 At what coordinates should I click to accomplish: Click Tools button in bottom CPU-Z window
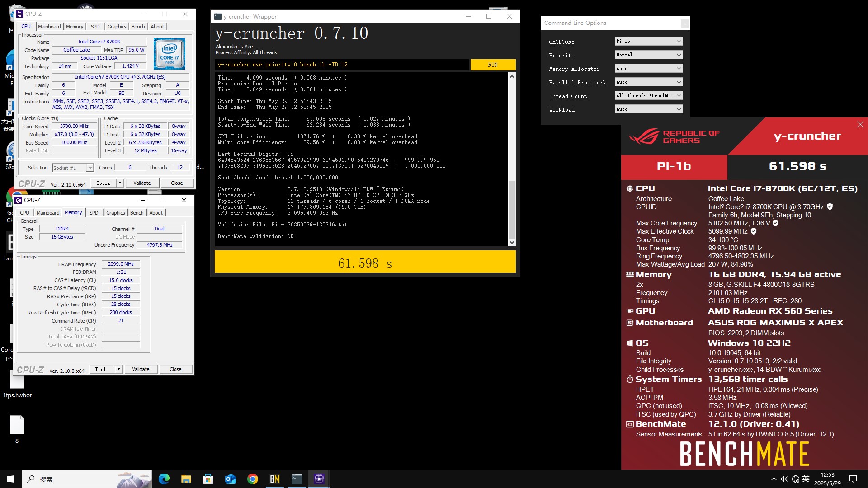[x=102, y=369]
